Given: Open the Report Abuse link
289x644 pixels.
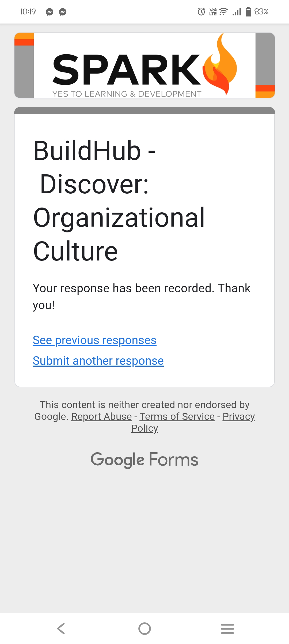Looking at the screenshot, I should (101, 416).
